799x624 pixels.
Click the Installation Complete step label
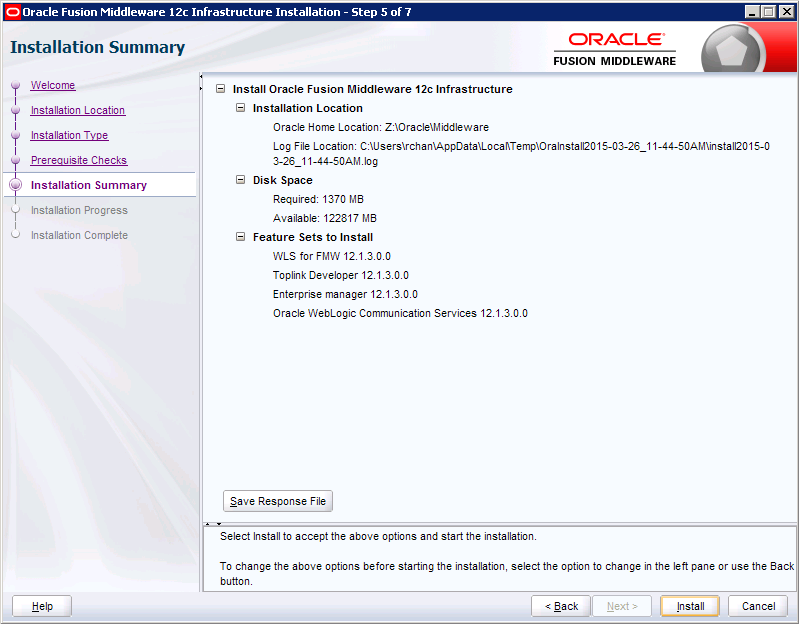click(x=79, y=235)
